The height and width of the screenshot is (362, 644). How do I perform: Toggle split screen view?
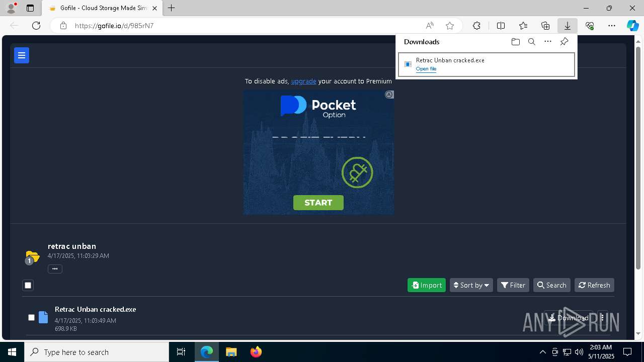pos(501,26)
